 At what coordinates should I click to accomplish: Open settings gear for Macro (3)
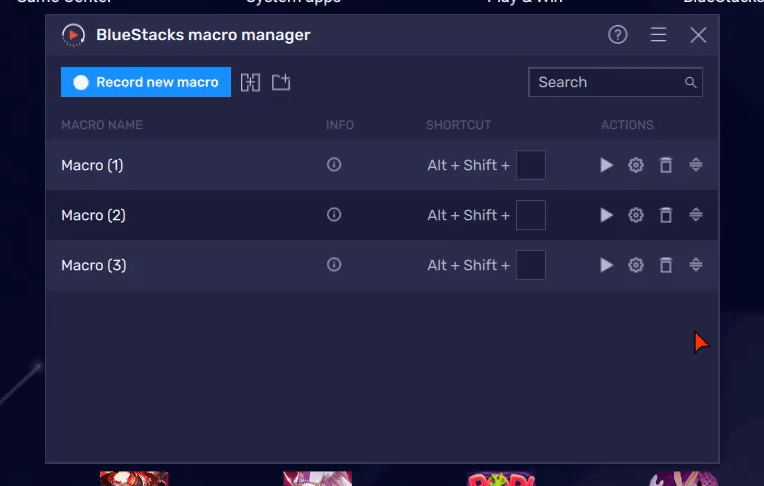coord(636,265)
